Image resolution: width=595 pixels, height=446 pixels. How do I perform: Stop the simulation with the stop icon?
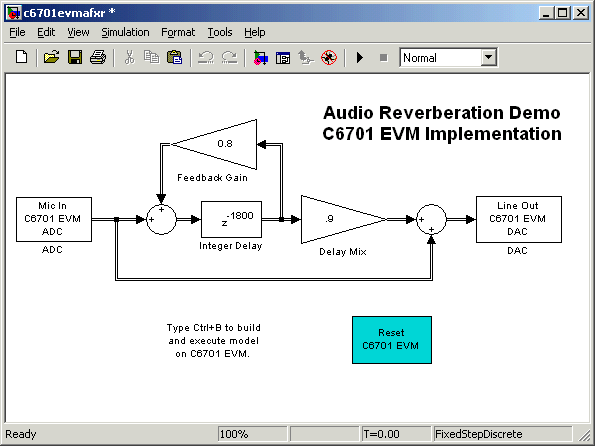click(384, 58)
